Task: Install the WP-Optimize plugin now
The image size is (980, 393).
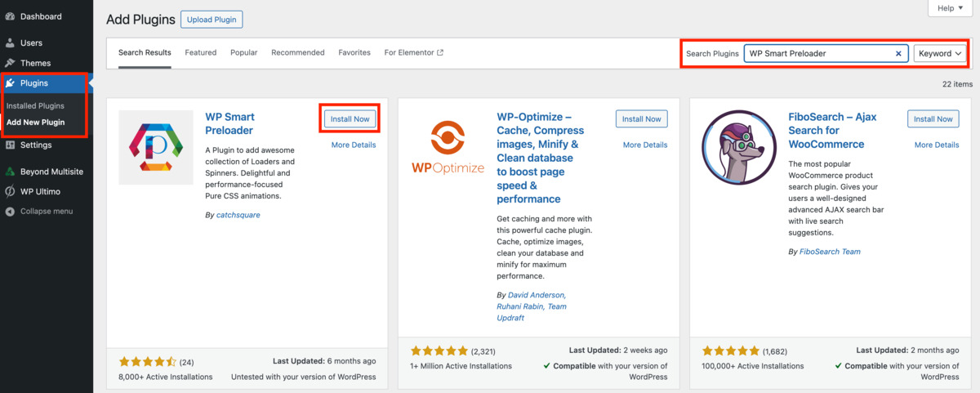Action: pyautogui.click(x=642, y=118)
